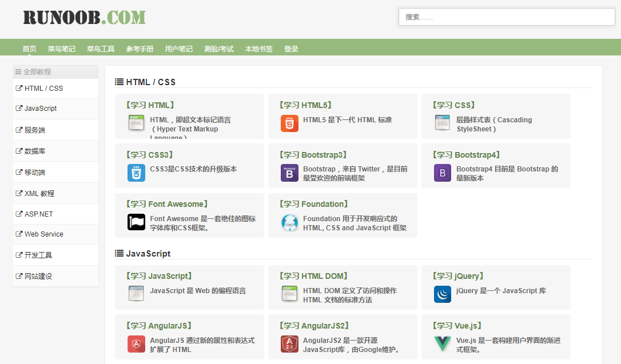
Task: Select 服务端 text in sidebar
Action: point(35,130)
